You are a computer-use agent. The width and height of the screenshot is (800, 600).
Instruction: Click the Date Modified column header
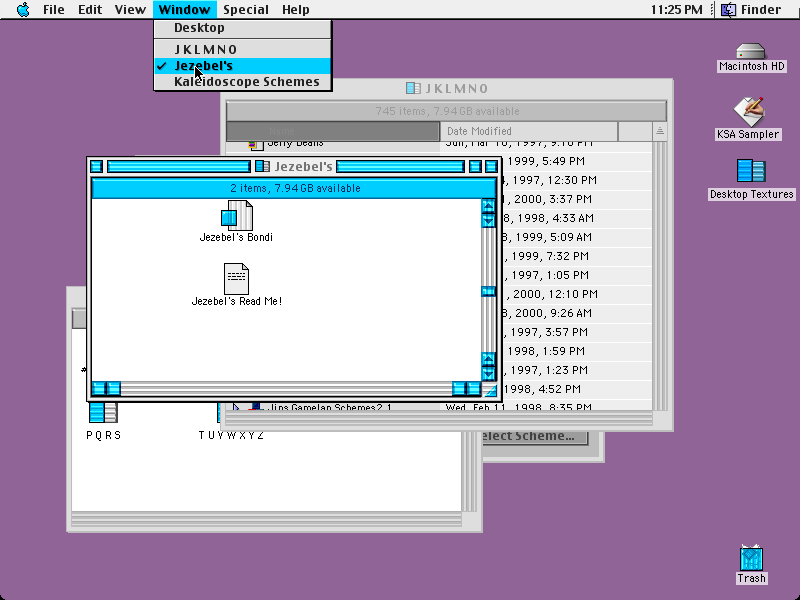tap(529, 131)
